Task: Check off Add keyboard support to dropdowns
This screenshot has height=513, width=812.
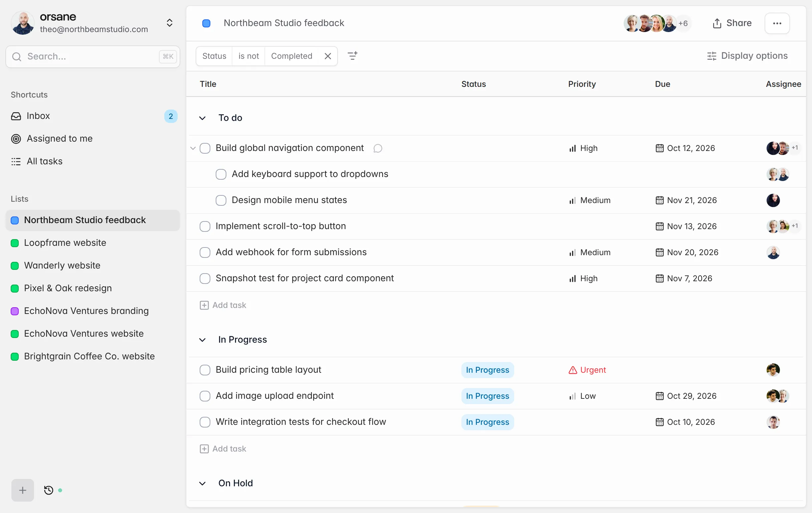Action: pyautogui.click(x=221, y=174)
